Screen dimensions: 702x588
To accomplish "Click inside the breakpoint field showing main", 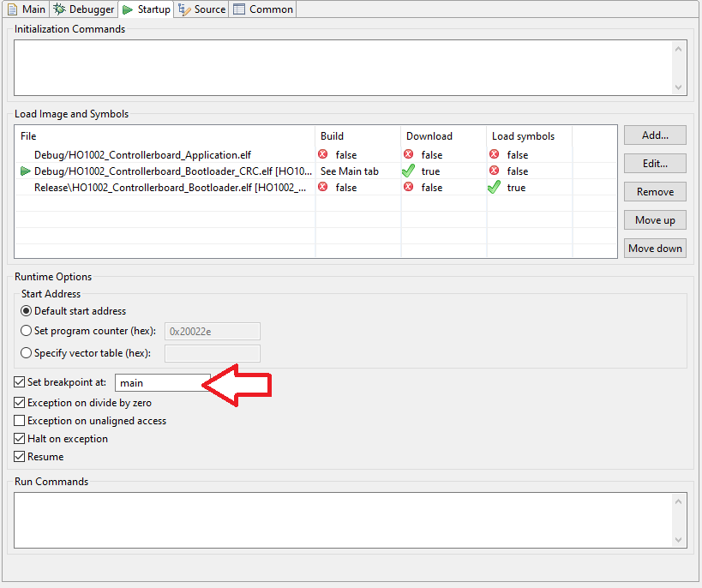I will [163, 382].
